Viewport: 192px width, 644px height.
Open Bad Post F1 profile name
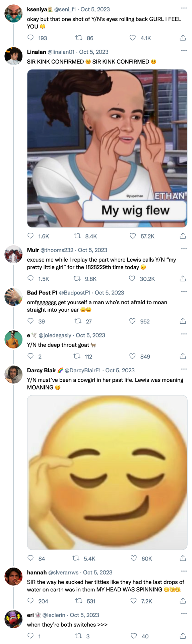coord(42,292)
